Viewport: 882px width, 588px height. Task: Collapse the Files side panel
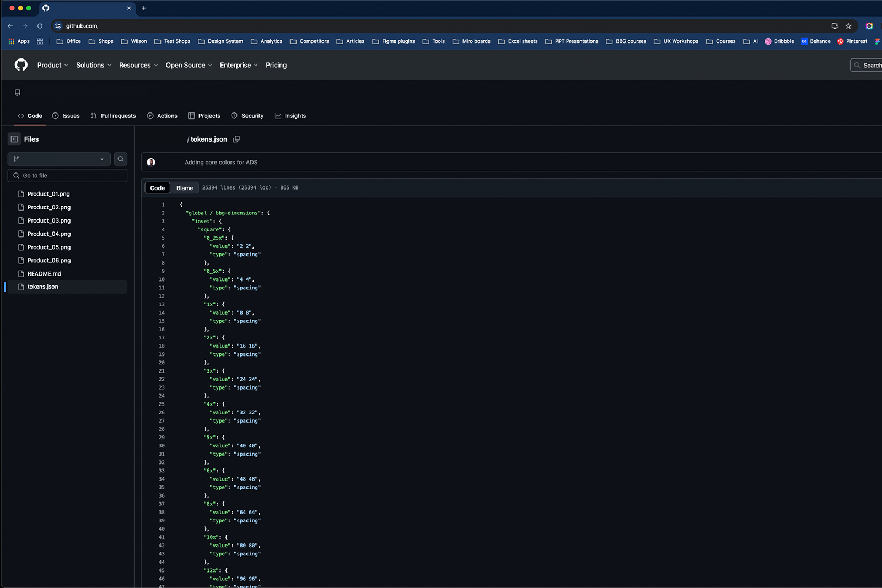click(14, 139)
